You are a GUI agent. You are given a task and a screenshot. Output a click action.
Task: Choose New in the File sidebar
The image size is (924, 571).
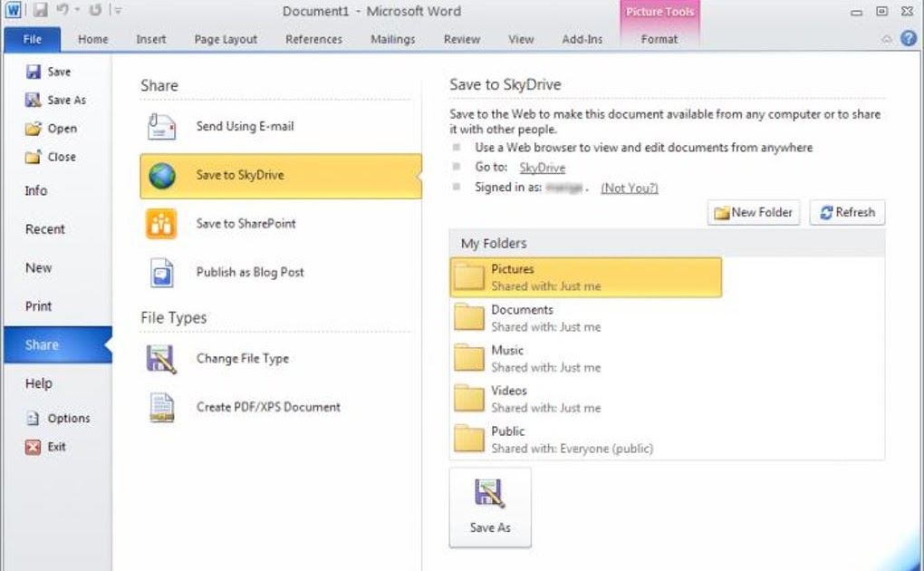(x=38, y=267)
